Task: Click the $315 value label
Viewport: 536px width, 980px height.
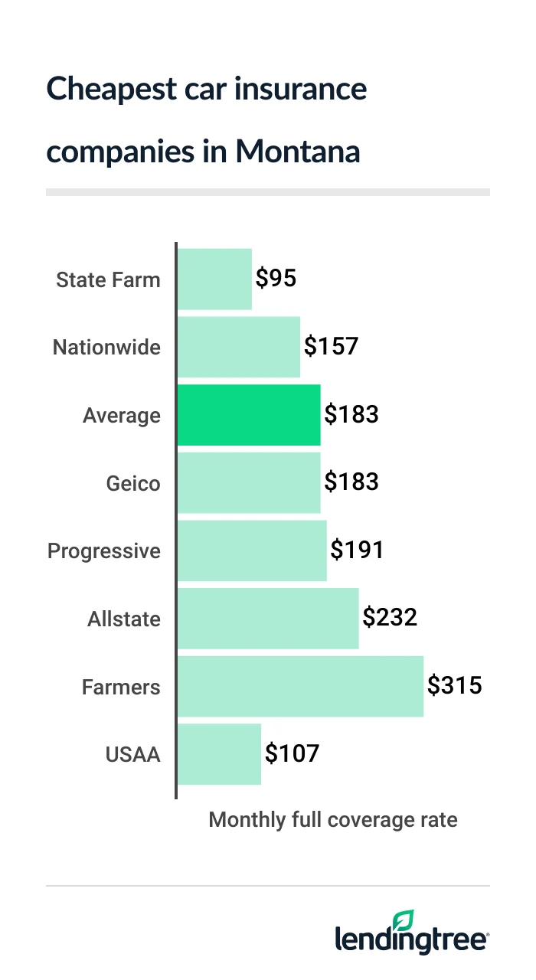Action: [455, 685]
